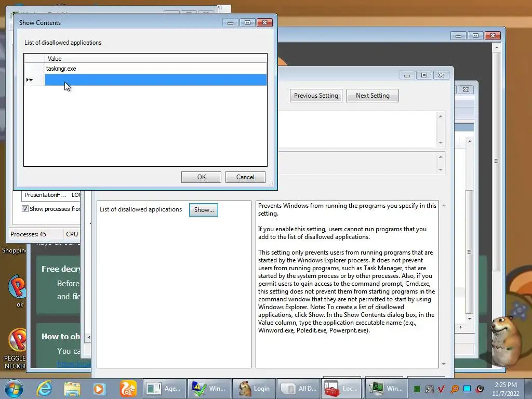Close the Show Contents dialog
The width and height of the screenshot is (532, 399).
(264, 23)
